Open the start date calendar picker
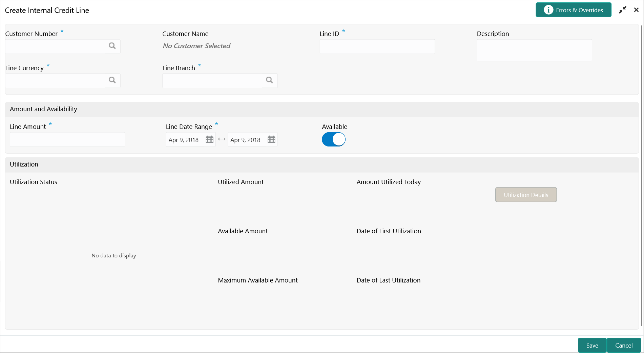The image size is (644, 353). pos(210,139)
